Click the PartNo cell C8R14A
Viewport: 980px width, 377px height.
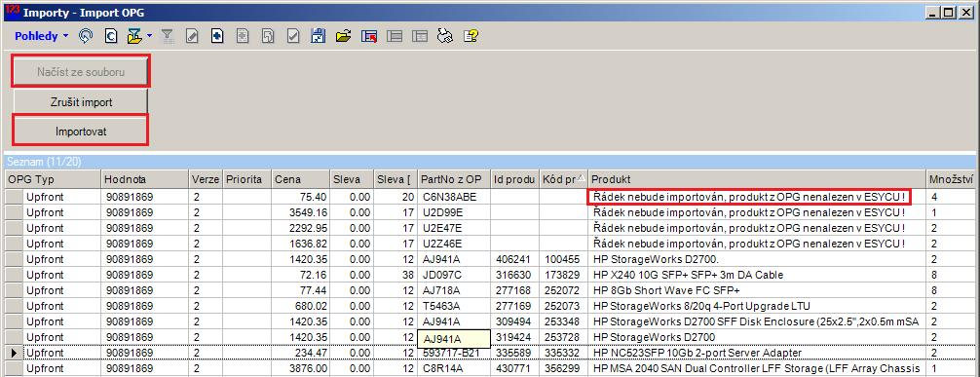tap(454, 369)
